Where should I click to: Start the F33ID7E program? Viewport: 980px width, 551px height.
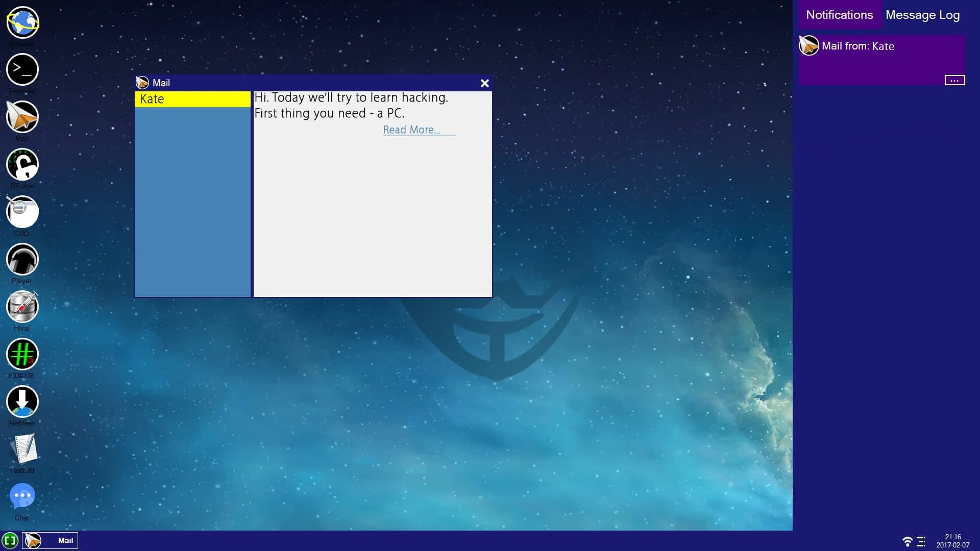(x=21, y=354)
